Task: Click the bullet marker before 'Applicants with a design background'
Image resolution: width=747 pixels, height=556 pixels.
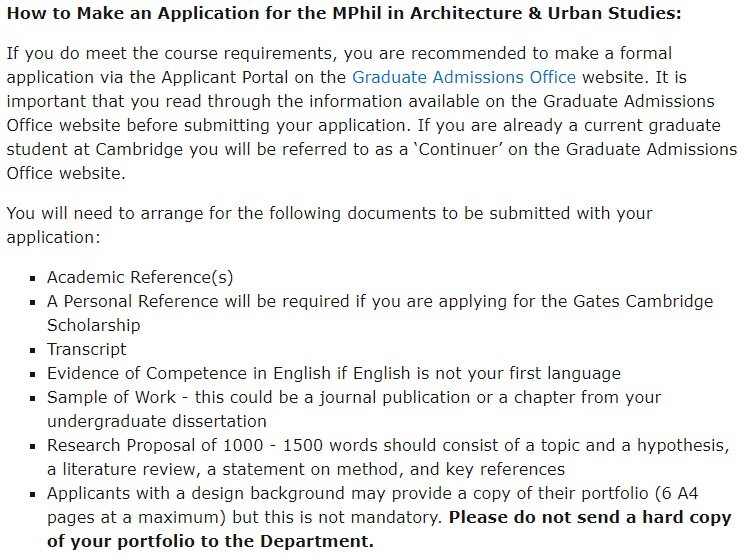Action: pyautogui.click(x=32, y=495)
